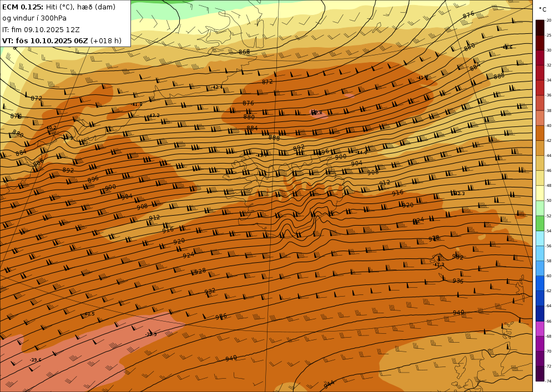Select the initial time line 'IT: fim 09.10.2025 12Z'
This screenshot has width=555, height=392.
click(x=41, y=30)
